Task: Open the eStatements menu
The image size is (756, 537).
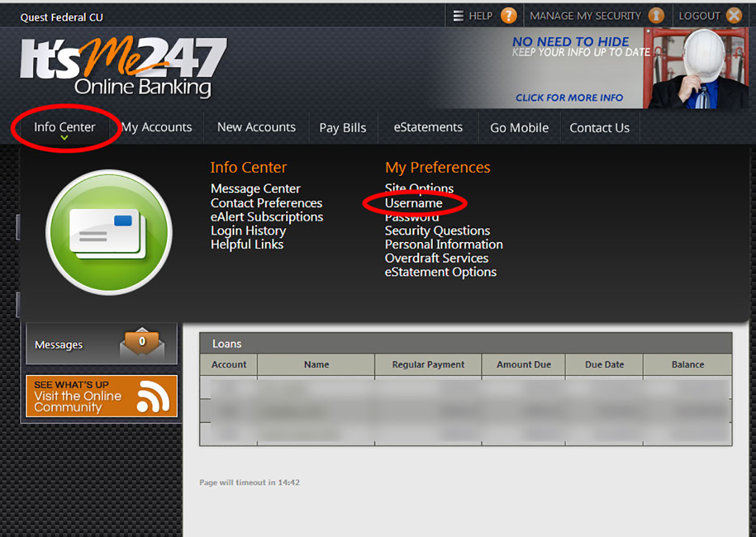Action: 428,127
